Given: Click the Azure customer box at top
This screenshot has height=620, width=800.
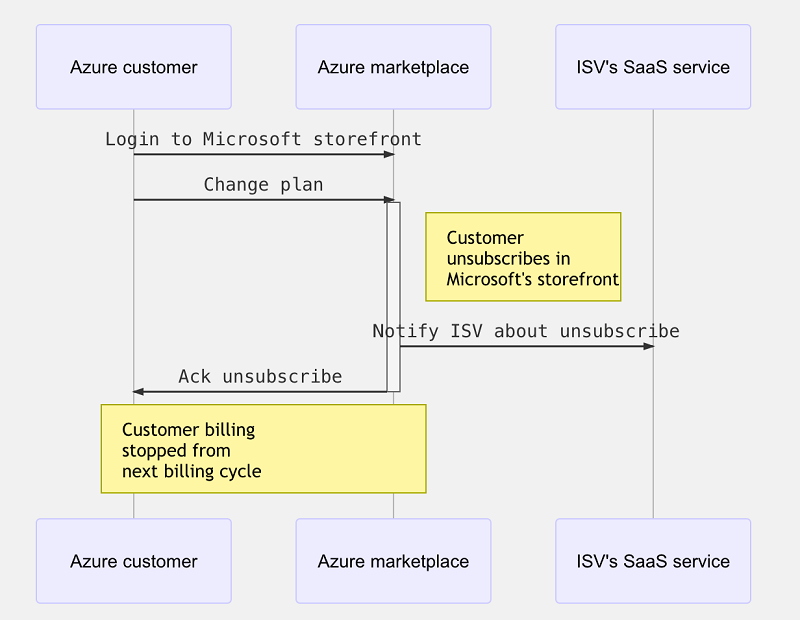Looking at the screenshot, I should point(133,66).
